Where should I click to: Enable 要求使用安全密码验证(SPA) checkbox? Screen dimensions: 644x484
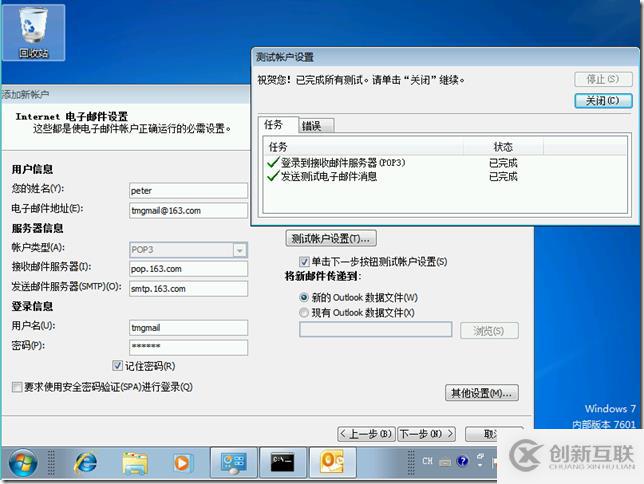(x=17, y=387)
